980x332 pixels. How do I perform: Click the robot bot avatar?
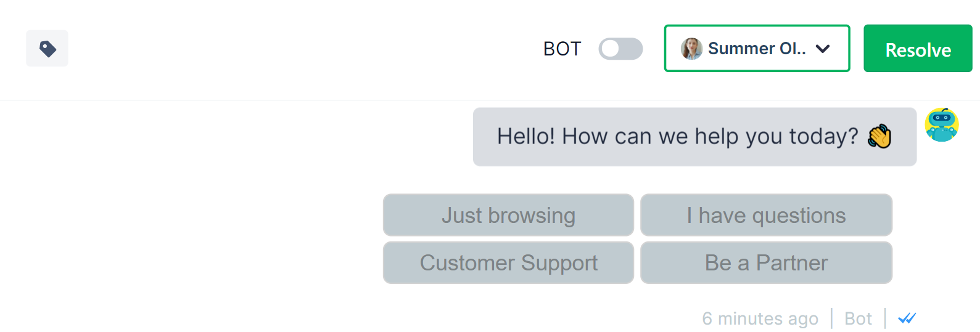(941, 125)
